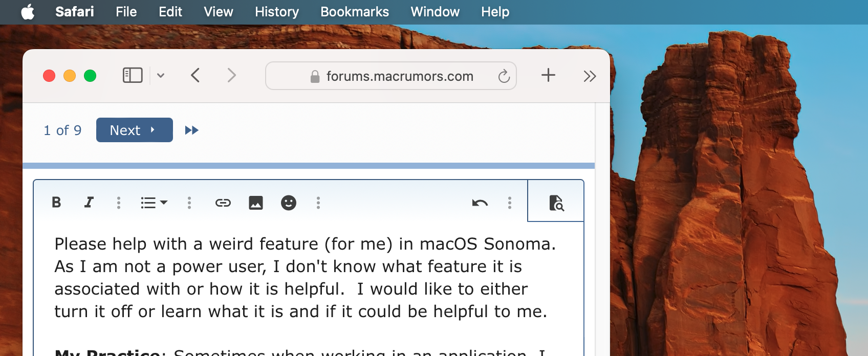Go back to the previous page
Screen dimensions: 868x356
(196, 76)
